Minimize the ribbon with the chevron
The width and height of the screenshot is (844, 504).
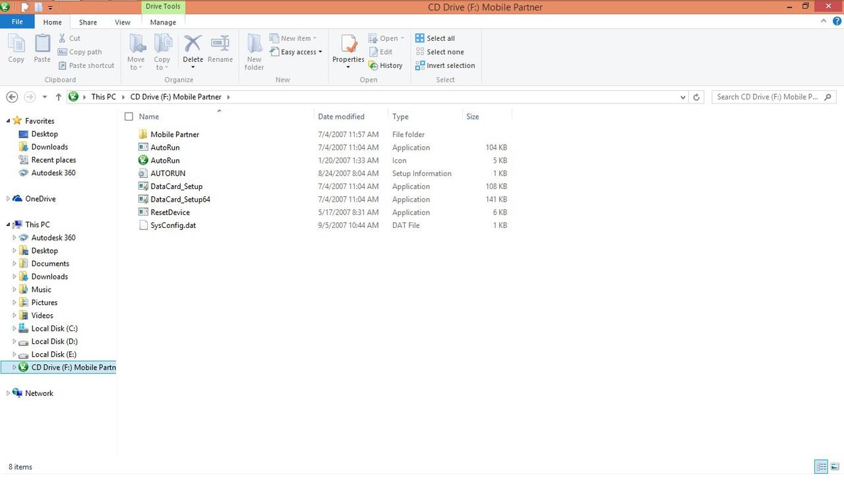(823, 21)
